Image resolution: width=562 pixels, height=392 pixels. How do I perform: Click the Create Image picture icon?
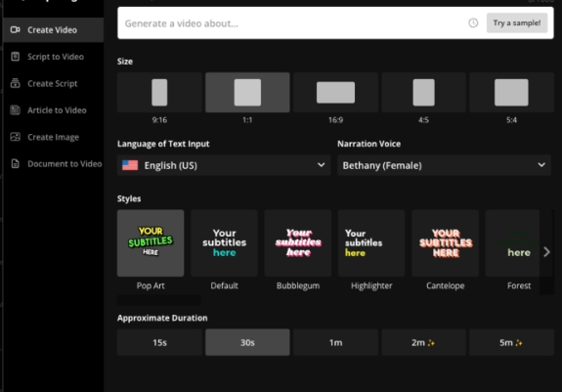(15, 137)
